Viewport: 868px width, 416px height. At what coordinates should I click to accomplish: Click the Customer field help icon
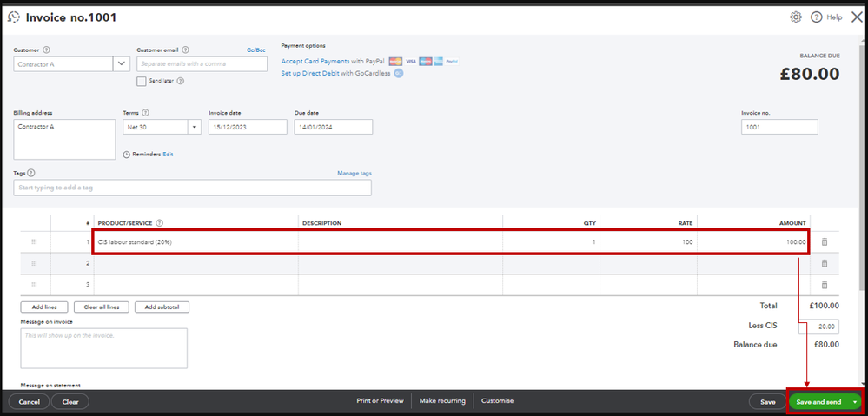click(x=47, y=50)
